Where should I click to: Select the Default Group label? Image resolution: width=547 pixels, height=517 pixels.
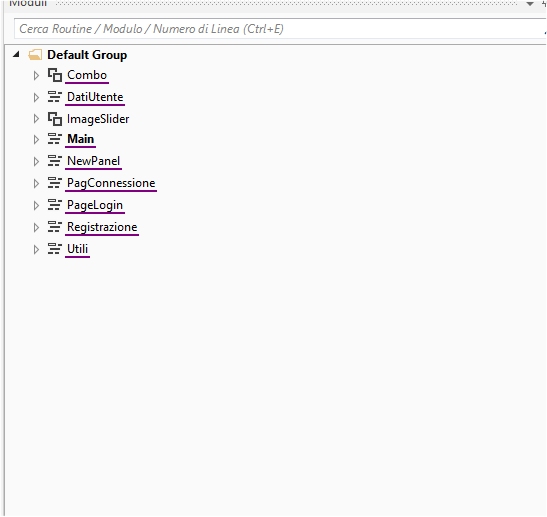coord(87,55)
